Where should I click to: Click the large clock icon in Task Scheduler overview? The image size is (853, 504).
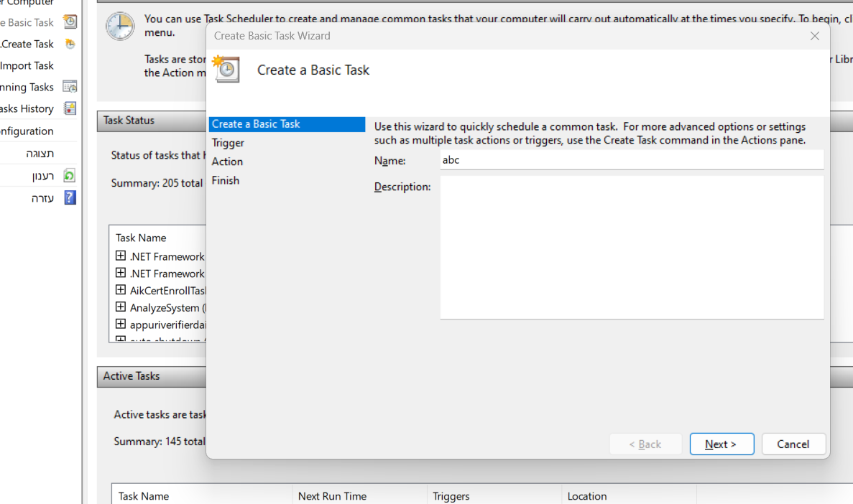click(120, 26)
